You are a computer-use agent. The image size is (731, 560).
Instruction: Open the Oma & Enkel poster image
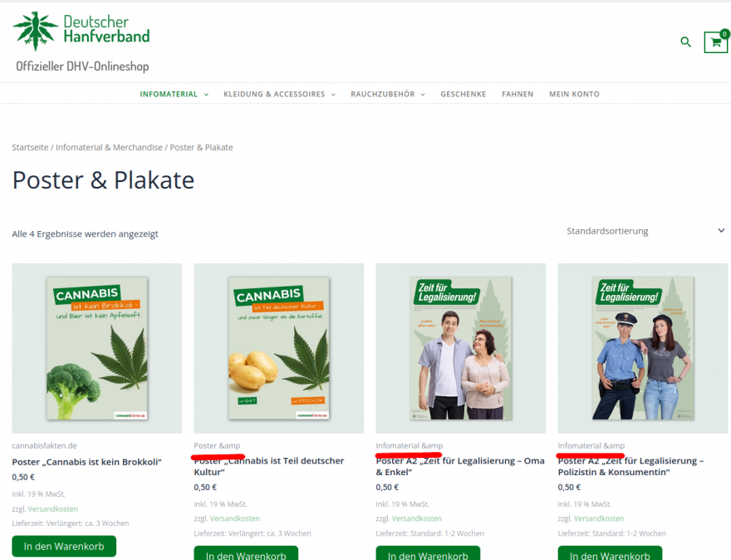460,348
